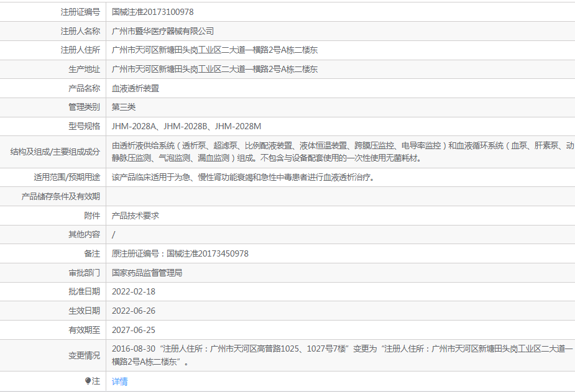
Task: Click the 管理类别 label
Action: [85, 107]
